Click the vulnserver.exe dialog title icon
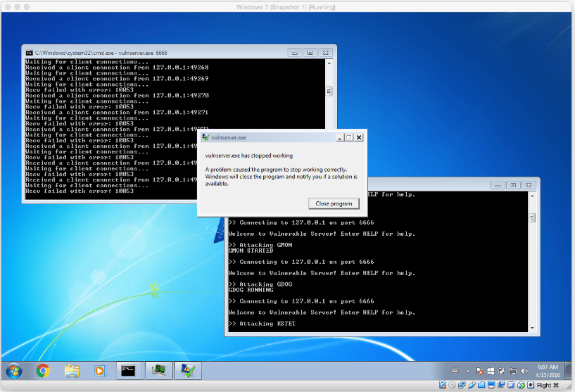575x392 pixels. click(x=206, y=137)
